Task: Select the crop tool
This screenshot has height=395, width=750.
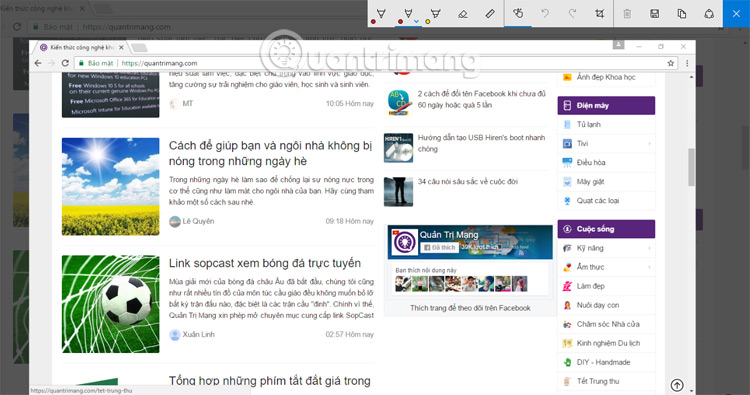Action: pos(600,13)
